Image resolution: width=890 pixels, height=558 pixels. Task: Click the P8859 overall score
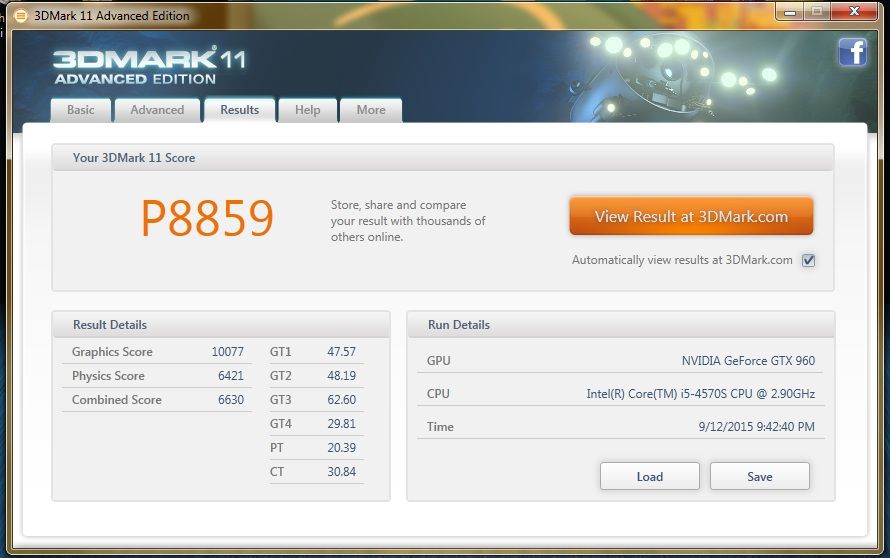(x=207, y=218)
